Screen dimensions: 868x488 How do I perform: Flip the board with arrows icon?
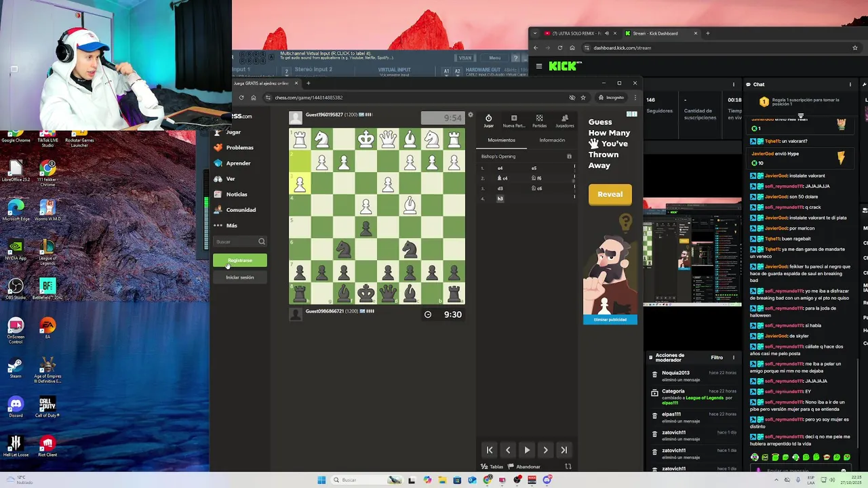[x=568, y=466]
